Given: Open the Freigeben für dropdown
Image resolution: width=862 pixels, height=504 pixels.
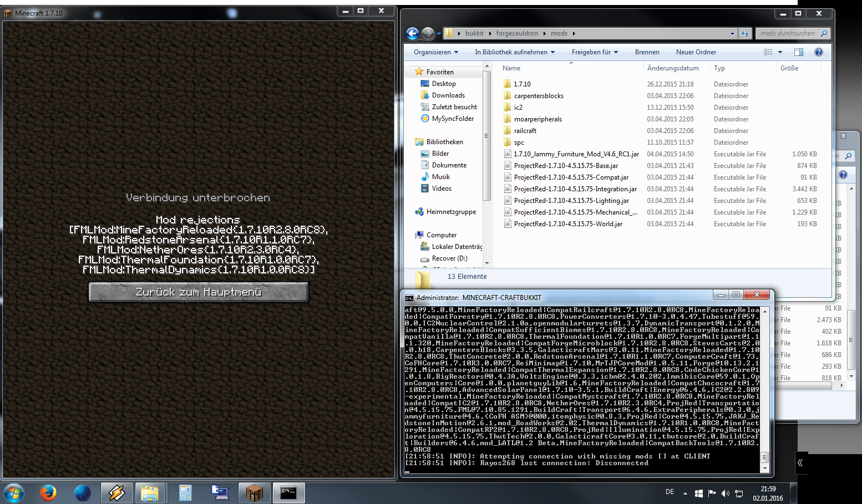Looking at the screenshot, I should tap(595, 52).
